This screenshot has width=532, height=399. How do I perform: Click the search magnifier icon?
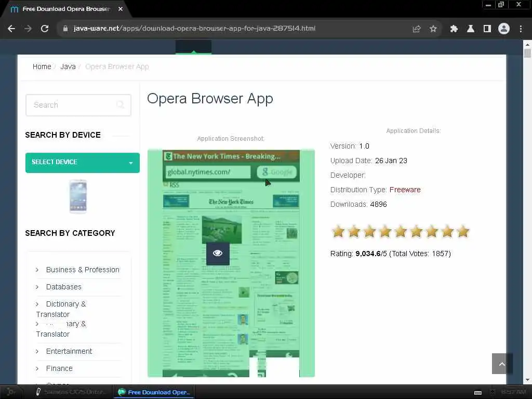120,105
